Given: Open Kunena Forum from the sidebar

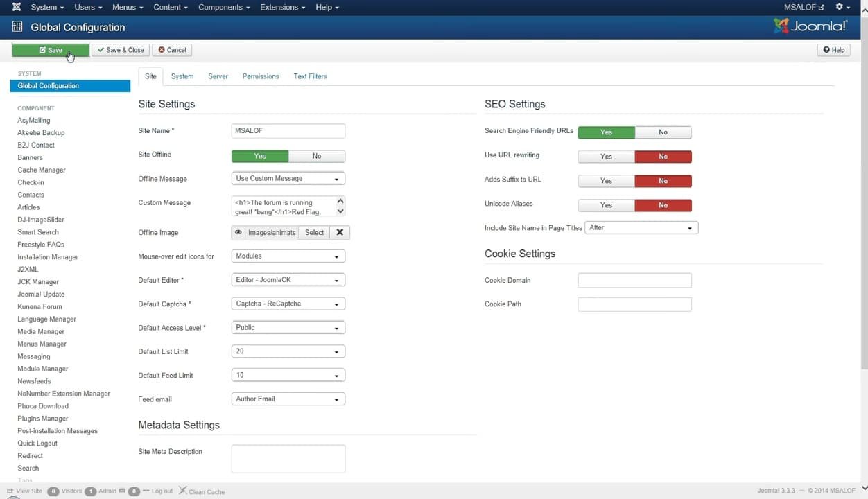Looking at the screenshot, I should pos(40,307).
